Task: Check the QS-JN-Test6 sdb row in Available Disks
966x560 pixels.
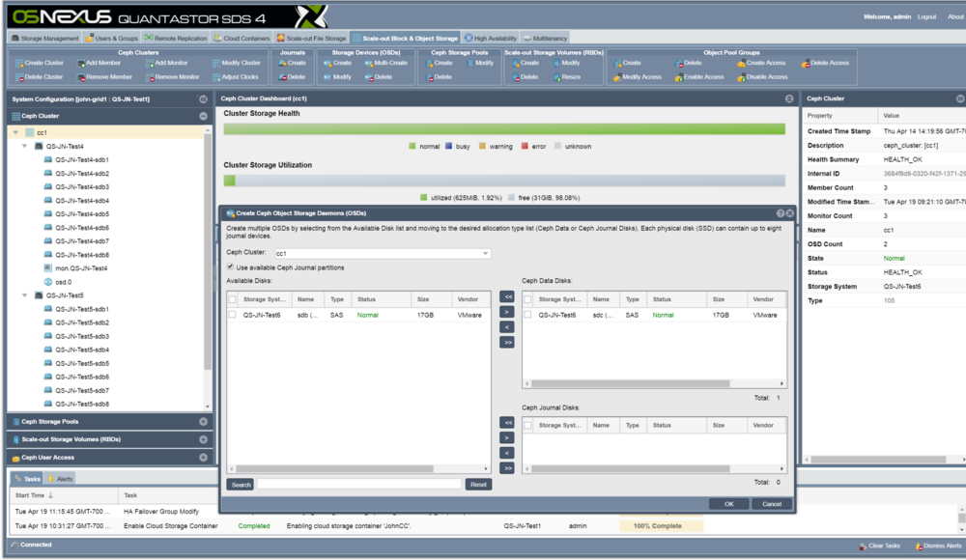Action: 232,315
